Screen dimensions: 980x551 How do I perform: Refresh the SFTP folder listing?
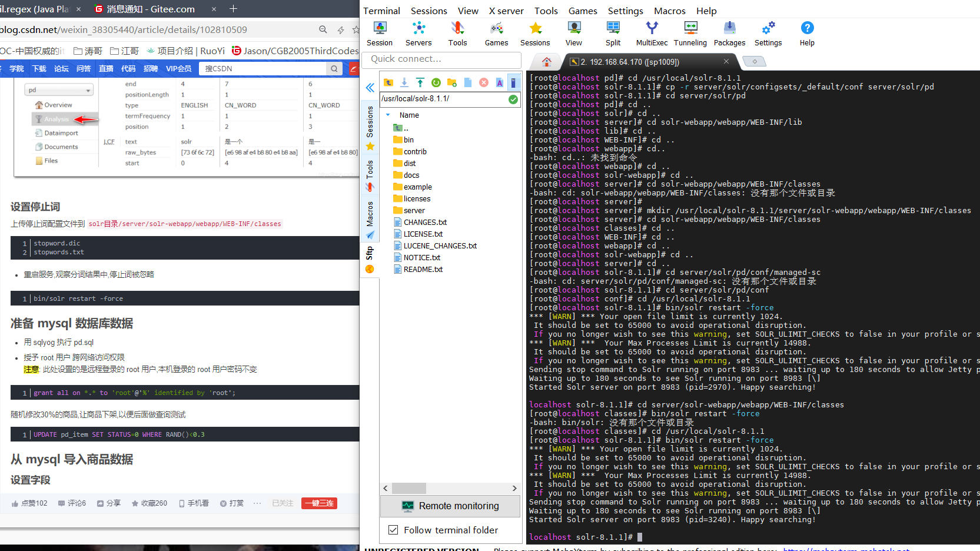(436, 82)
